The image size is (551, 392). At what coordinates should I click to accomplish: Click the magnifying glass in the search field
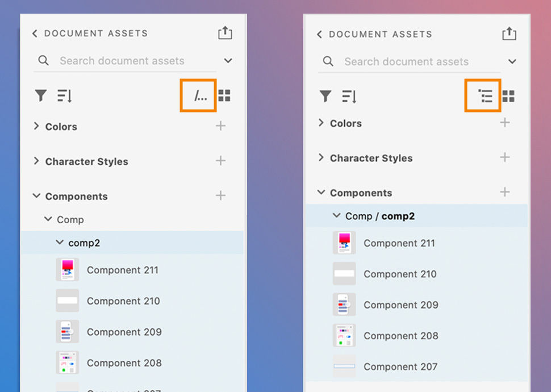(x=44, y=61)
